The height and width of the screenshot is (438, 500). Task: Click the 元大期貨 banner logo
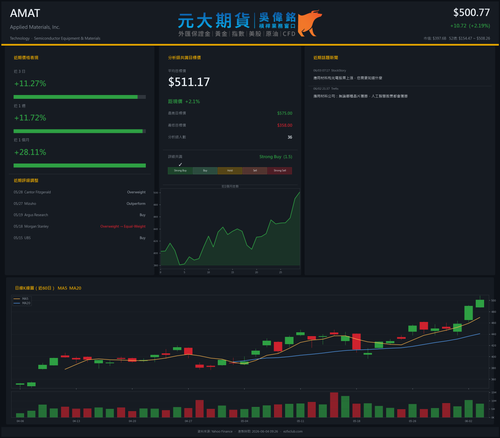214,21
